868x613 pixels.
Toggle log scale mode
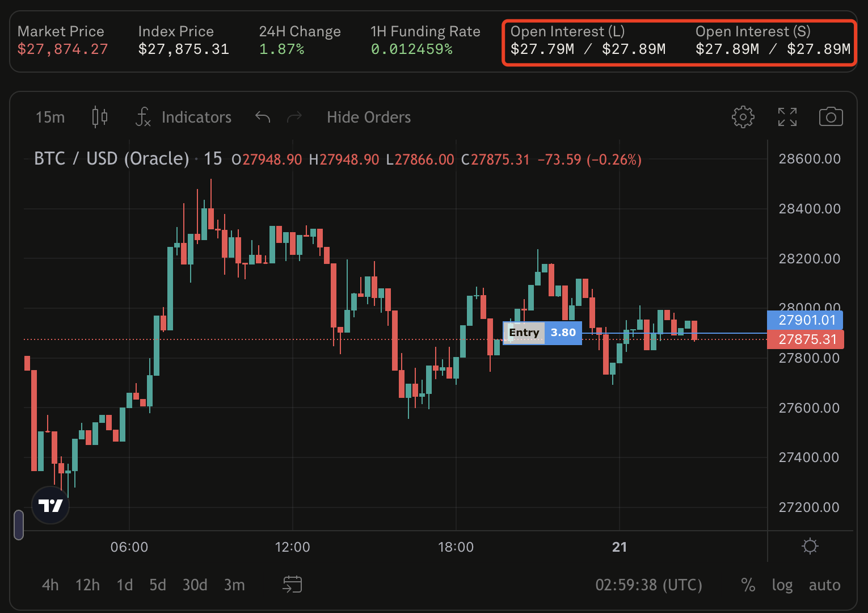point(782,585)
